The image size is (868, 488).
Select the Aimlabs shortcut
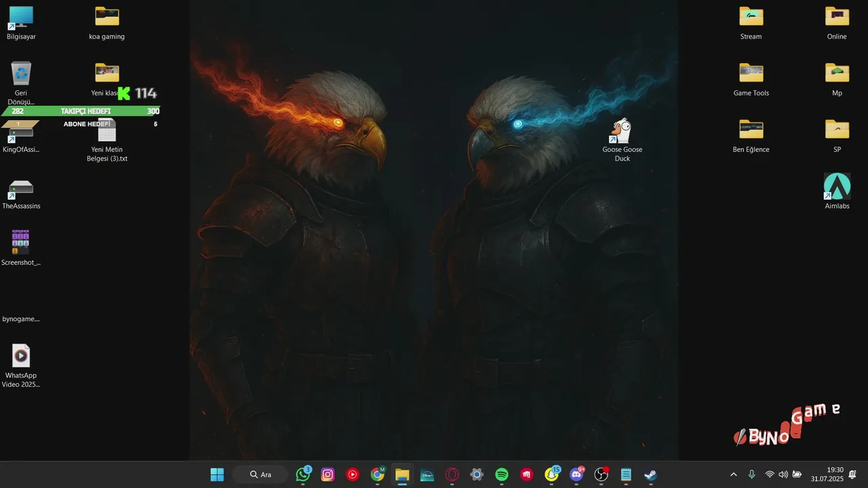coord(837,192)
